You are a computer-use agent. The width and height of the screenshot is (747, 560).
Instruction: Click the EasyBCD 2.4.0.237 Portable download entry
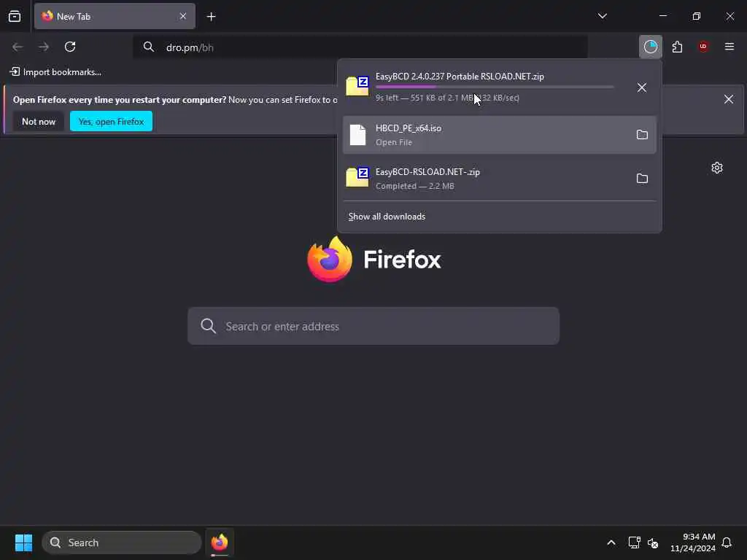click(499, 87)
